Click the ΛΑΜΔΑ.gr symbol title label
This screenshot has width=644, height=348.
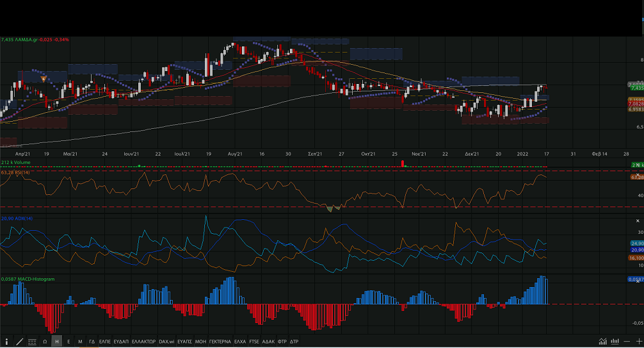pos(32,39)
